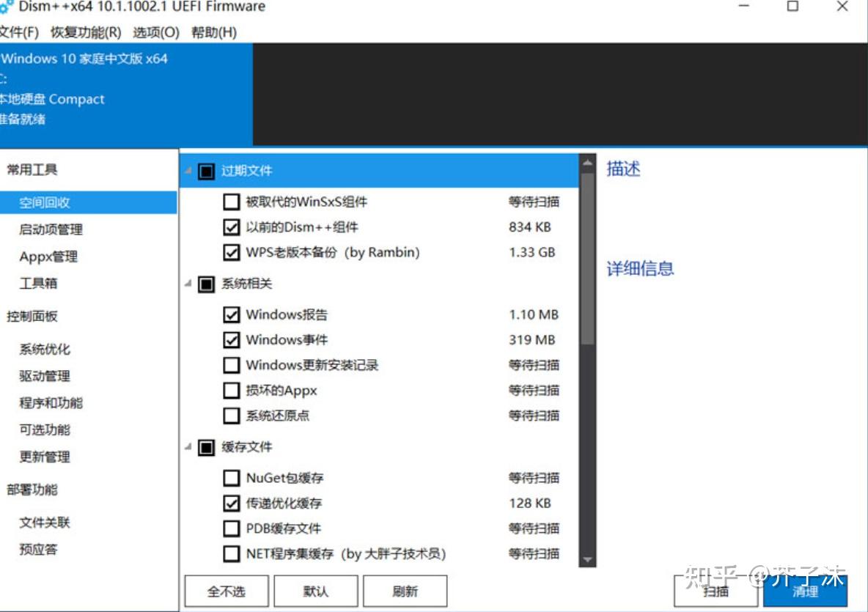Uncheck 传递优化缓存
This screenshot has height=612, width=868.
[232, 503]
